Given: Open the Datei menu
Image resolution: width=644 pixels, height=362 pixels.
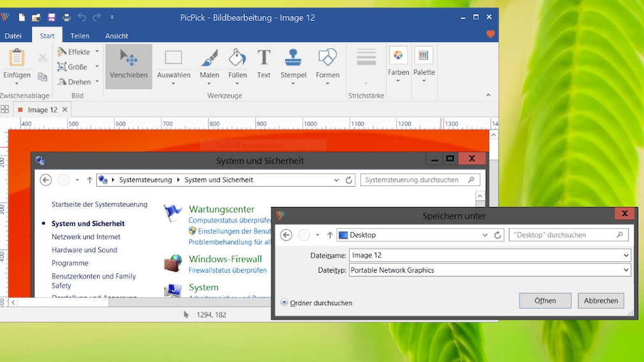Looking at the screenshot, I should click(x=13, y=36).
